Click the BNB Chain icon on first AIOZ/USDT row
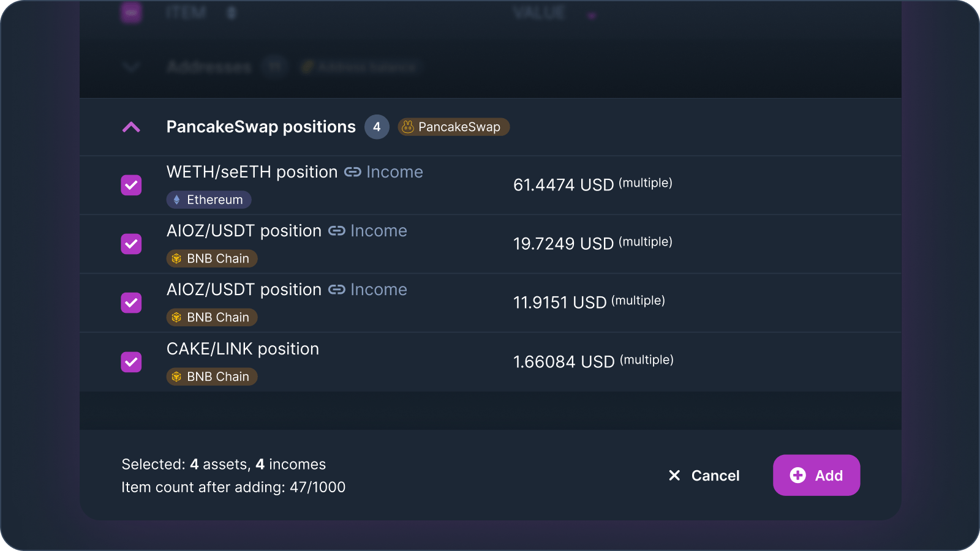 pos(178,258)
